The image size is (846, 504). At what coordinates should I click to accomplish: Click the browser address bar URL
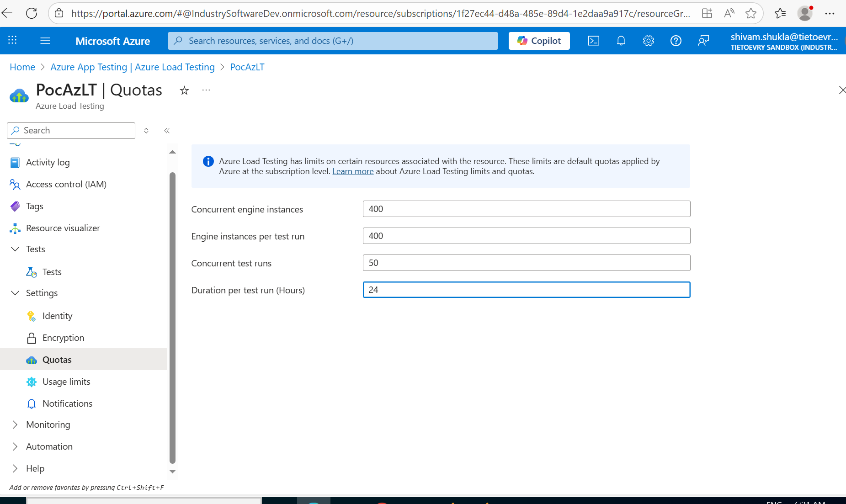click(x=380, y=14)
